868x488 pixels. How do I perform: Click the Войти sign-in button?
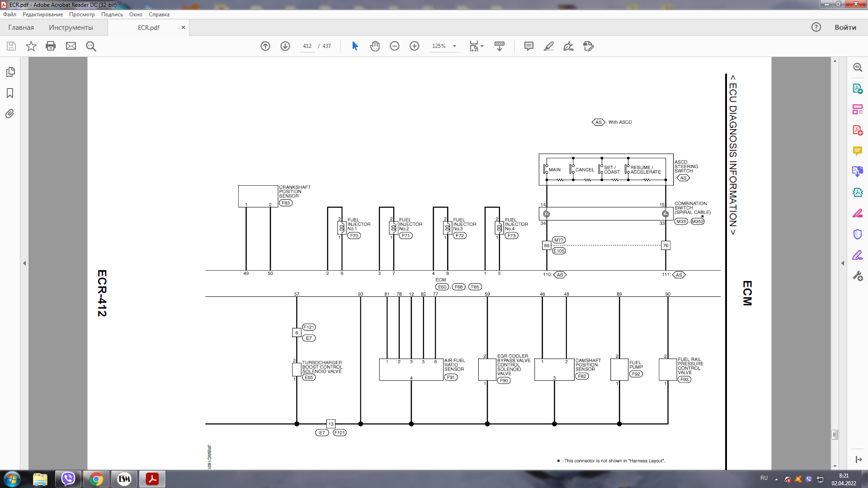pos(845,28)
